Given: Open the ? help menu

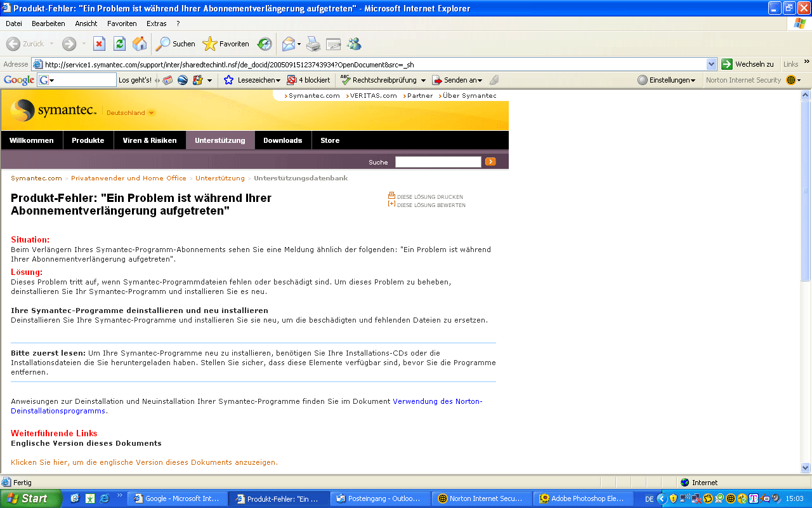Looking at the screenshot, I should [x=178, y=23].
